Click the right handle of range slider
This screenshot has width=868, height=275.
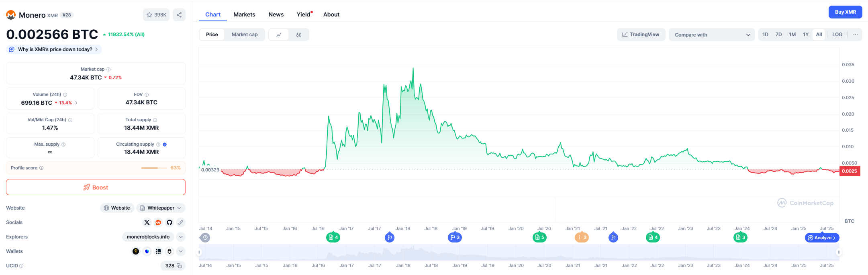[x=839, y=252]
